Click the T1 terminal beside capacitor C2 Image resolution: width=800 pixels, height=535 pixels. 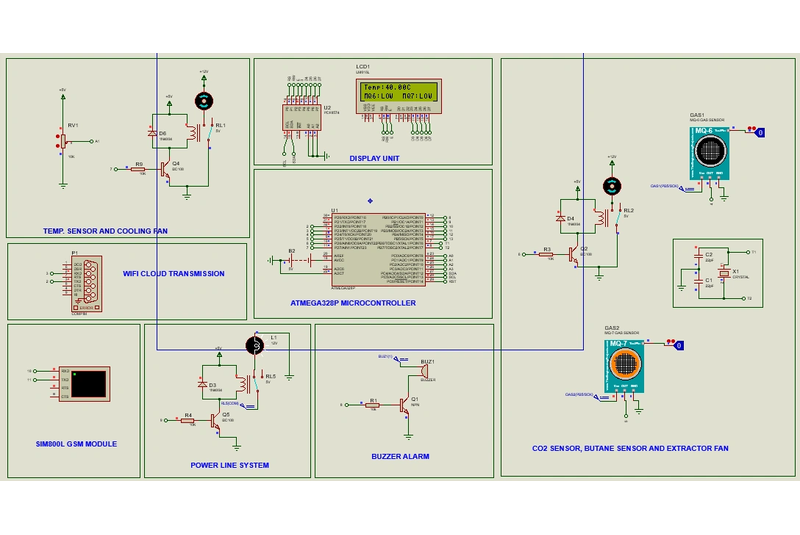[748, 252]
